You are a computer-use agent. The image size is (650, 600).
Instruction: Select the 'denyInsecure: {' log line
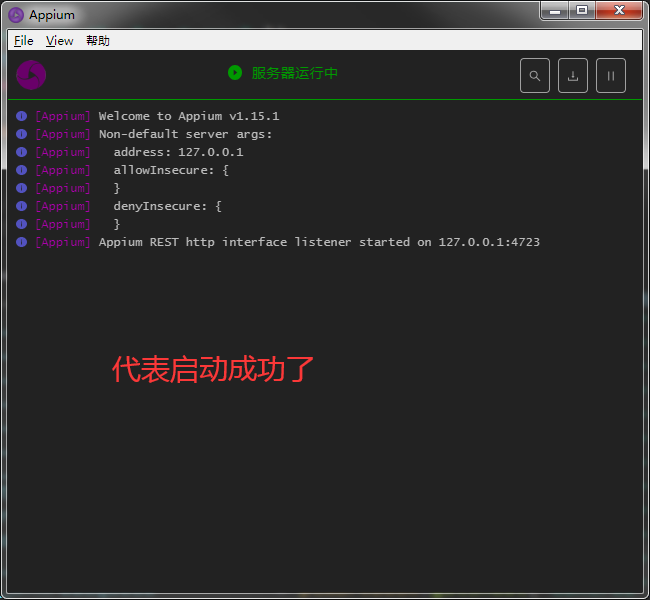(167, 206)
